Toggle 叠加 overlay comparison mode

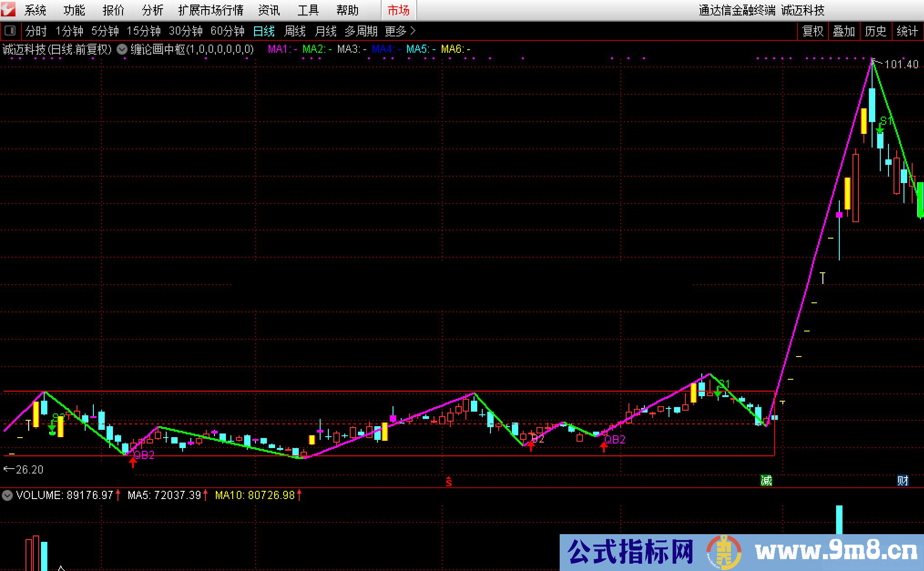coord(844,31)
